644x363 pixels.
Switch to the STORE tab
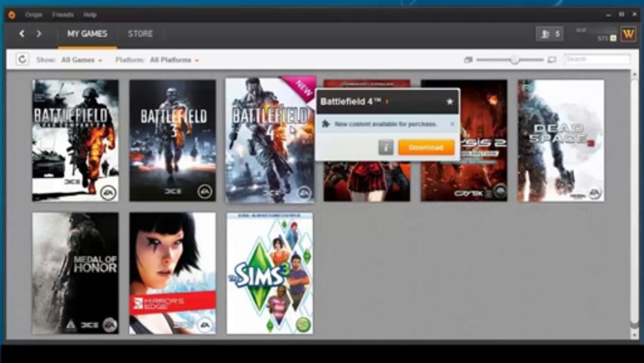(140, 34)
